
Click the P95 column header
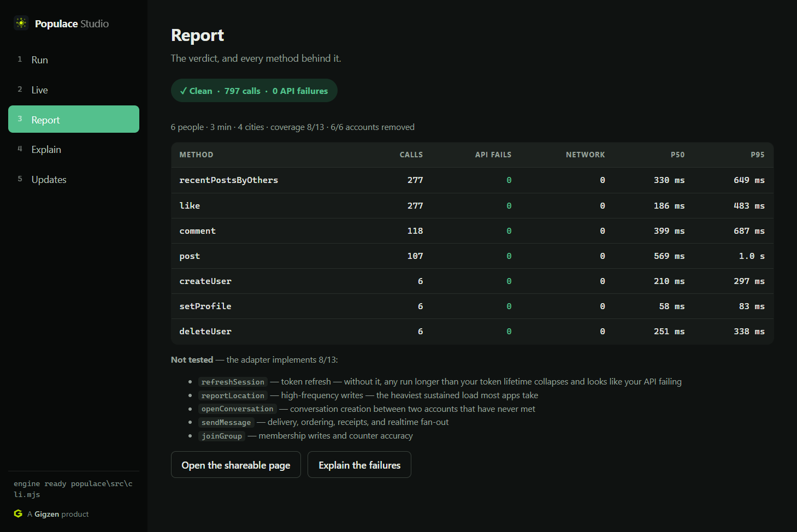(757, 155)
